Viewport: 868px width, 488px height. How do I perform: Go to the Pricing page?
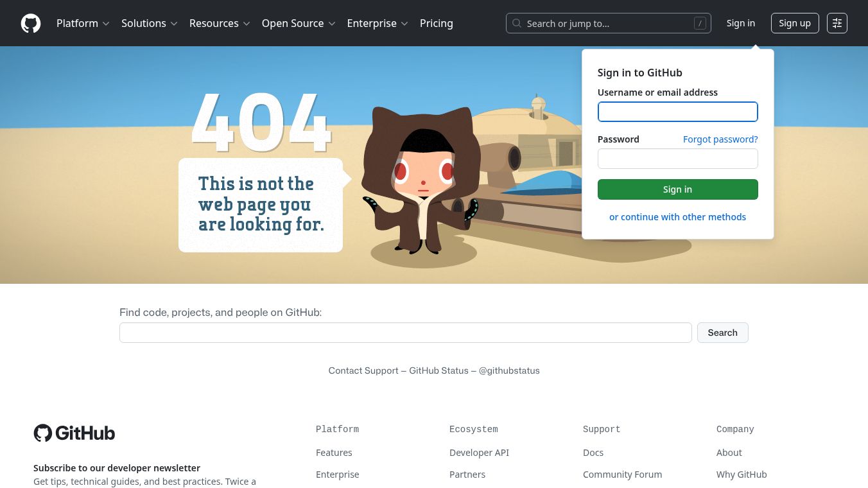[x=437, y=23]
